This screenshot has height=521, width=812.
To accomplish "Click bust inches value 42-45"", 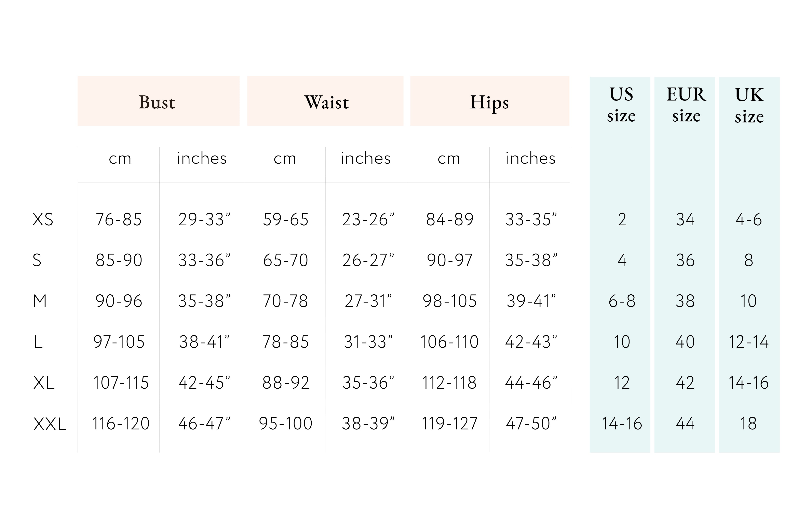I will click(204, 383).
